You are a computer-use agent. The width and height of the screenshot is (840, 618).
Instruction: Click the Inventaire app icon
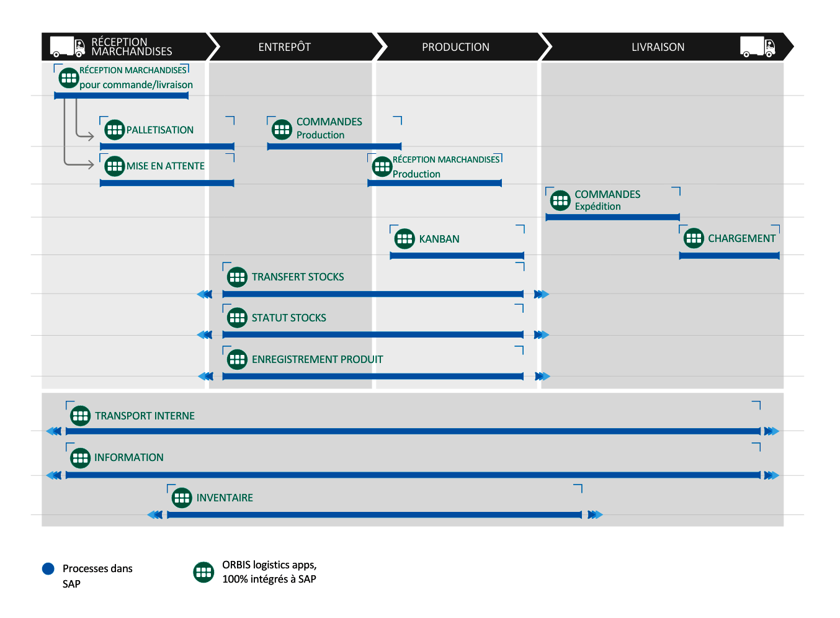[x=182, y=498]
